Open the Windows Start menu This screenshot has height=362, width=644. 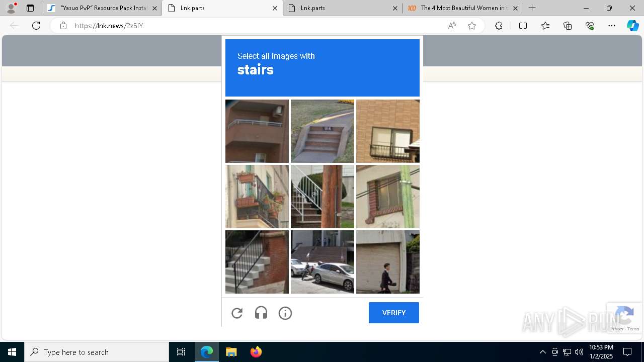click(x=12, y=352)
